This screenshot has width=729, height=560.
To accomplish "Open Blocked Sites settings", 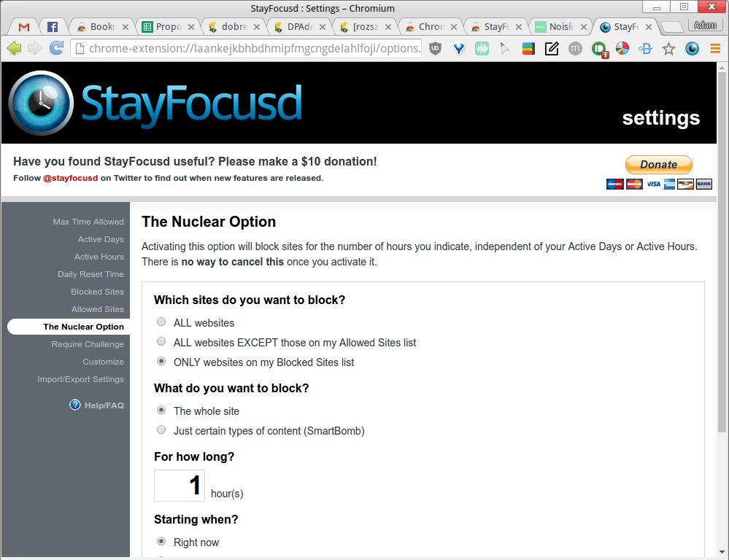I will [97, 292].
